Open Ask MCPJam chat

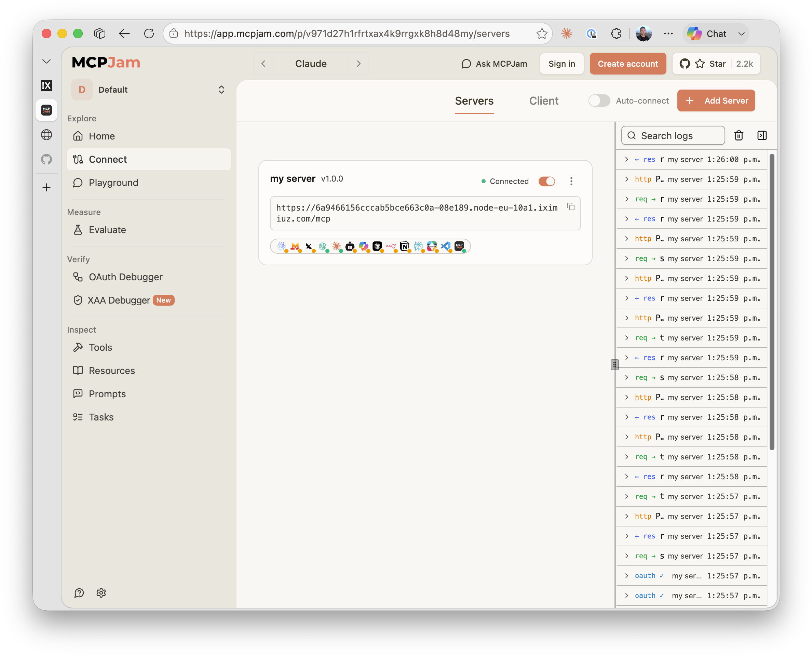(494, 63)
